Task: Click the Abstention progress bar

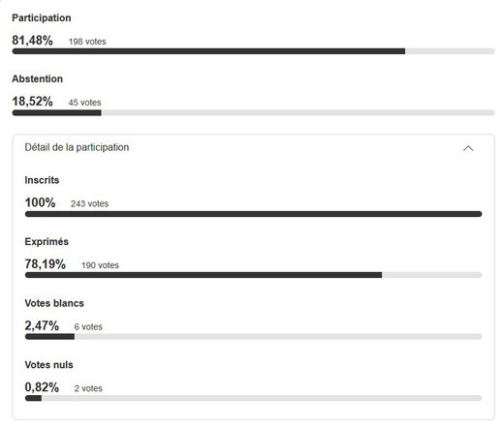Action: (253, 112)
